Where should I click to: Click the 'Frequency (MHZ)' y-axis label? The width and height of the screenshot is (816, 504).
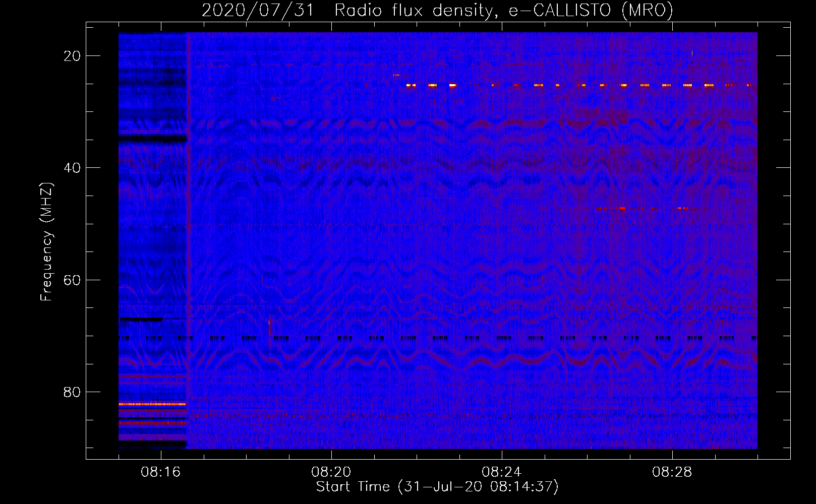46,242
